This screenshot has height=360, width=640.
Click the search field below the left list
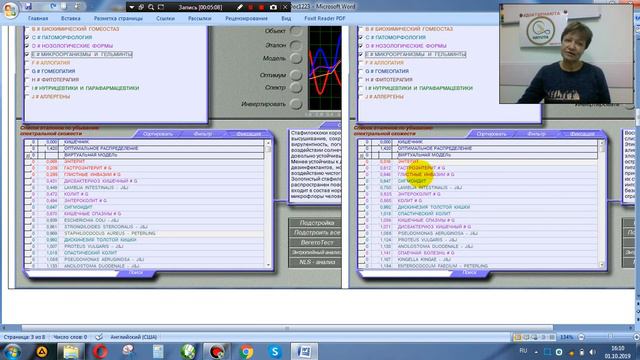pyautogui.click(x=73, y=273)
